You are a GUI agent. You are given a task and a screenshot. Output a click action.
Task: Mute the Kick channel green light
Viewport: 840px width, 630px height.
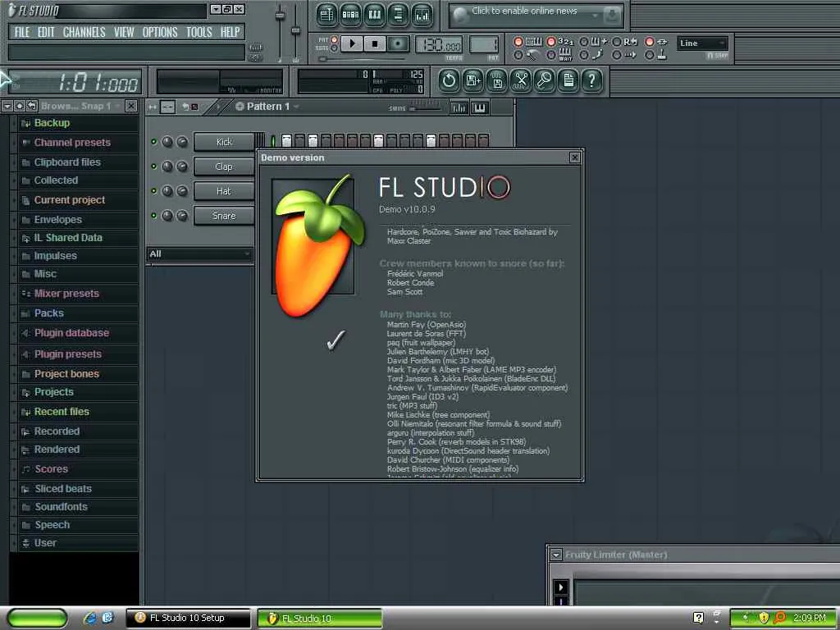[153, 141]
